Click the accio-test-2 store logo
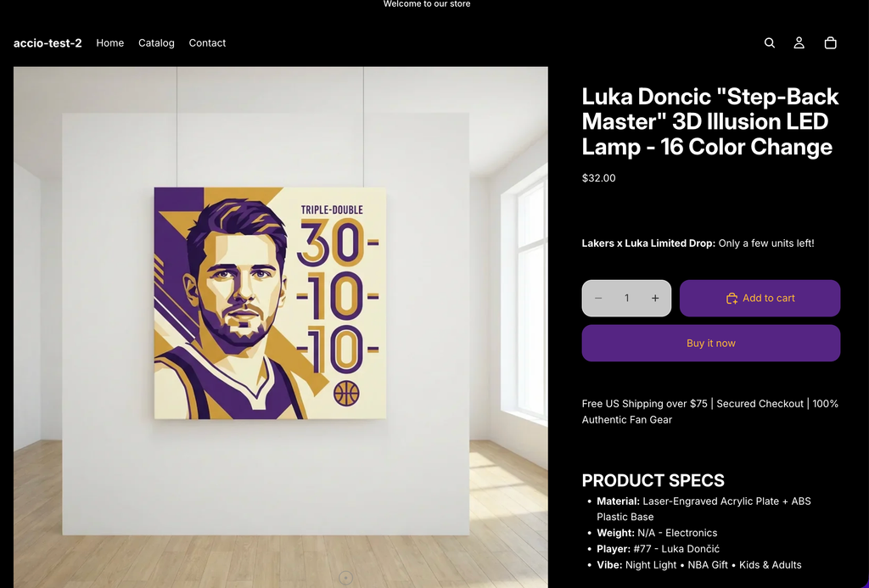Screen dimensions: 869x588 point(48,42)
